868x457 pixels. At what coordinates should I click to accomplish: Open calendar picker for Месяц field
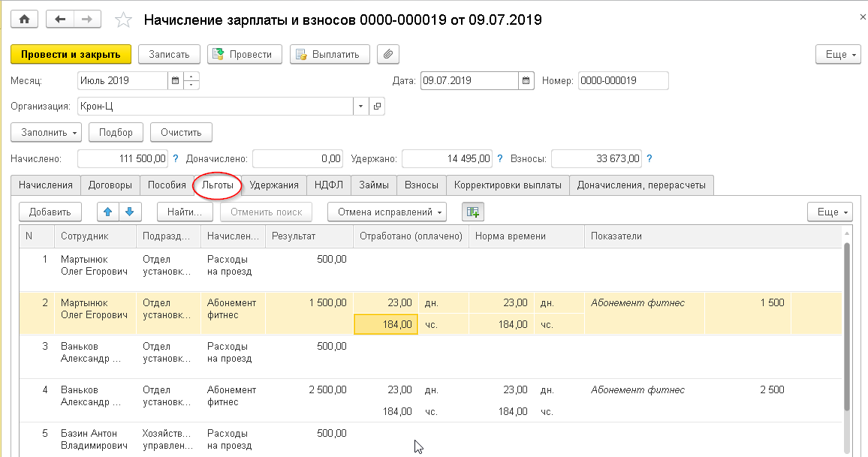click(x=175, y=81)
